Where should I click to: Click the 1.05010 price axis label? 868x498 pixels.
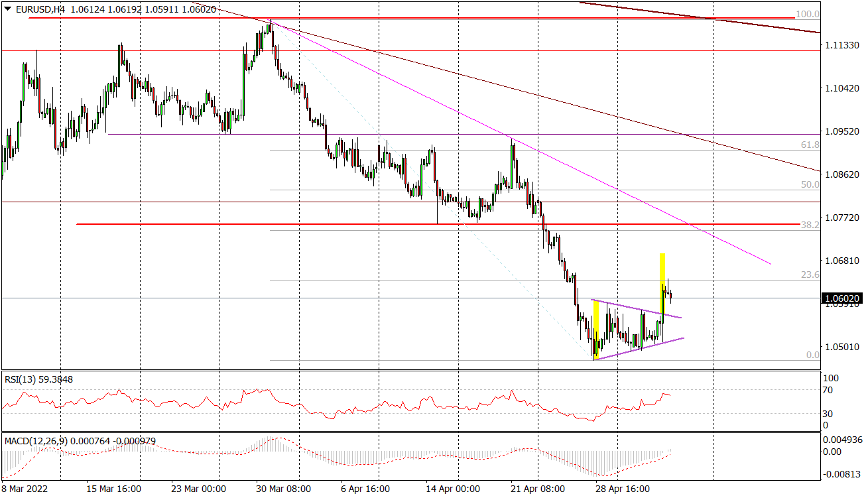pyautogui.click(x=841, y=347)
